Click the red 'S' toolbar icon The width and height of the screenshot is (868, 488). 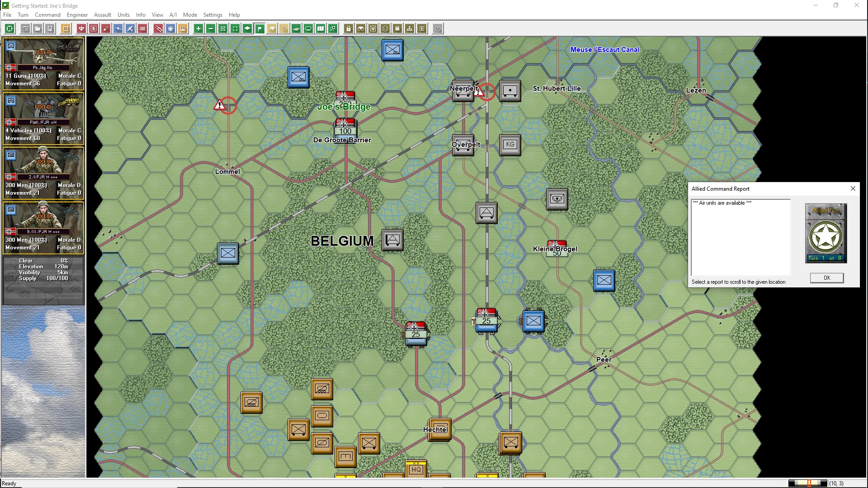pyautogui.click(x=94, y=29)
